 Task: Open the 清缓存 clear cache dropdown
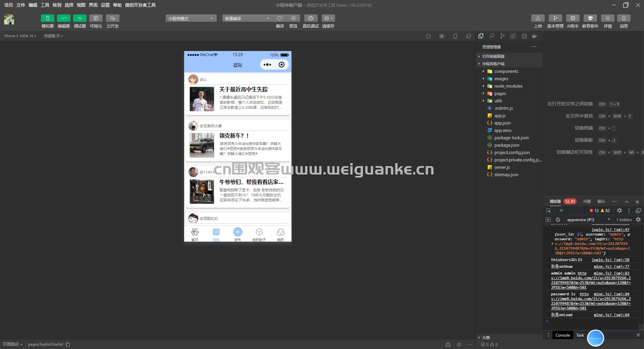pyautogui.click(x=328, y=18)
